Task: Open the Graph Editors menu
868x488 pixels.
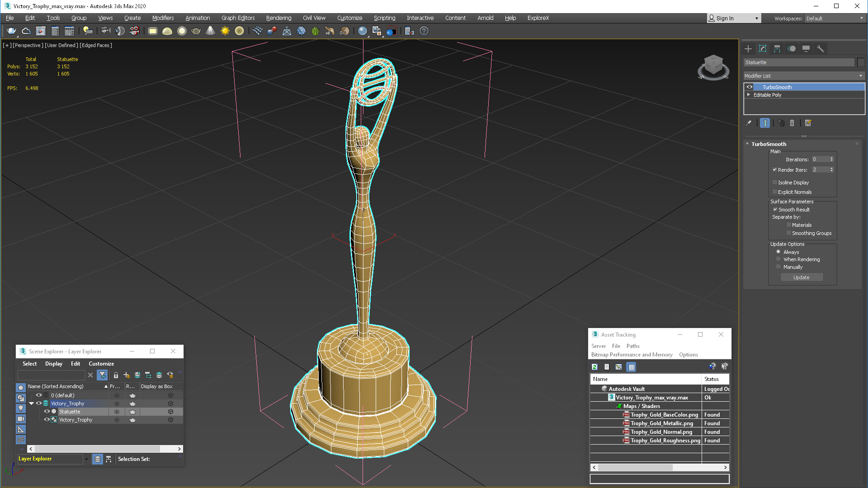Action: (x=238, y=18)
